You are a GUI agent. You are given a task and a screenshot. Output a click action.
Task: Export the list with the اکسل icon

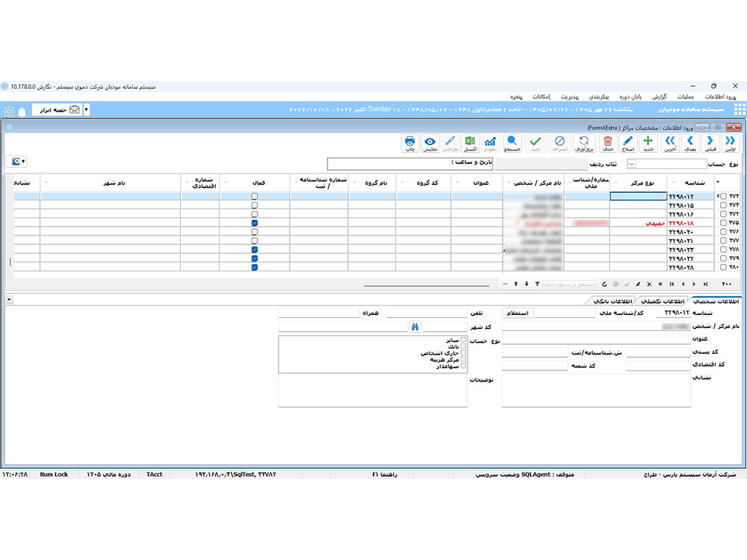point(471,144)
